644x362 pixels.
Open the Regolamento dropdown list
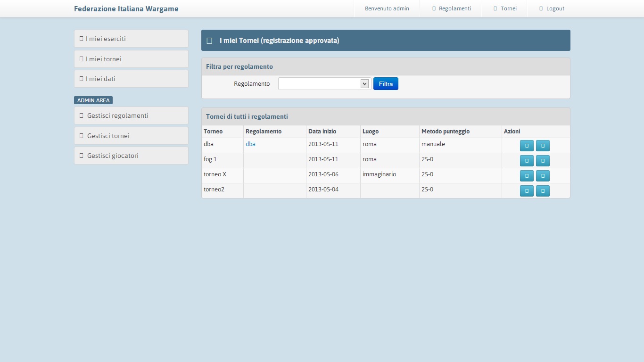coord(324,84)
